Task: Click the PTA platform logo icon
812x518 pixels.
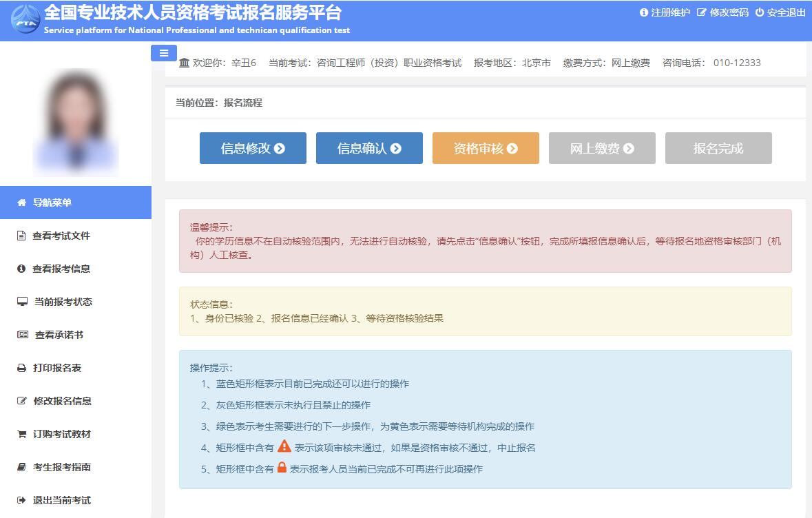Action: pos(25,19)
